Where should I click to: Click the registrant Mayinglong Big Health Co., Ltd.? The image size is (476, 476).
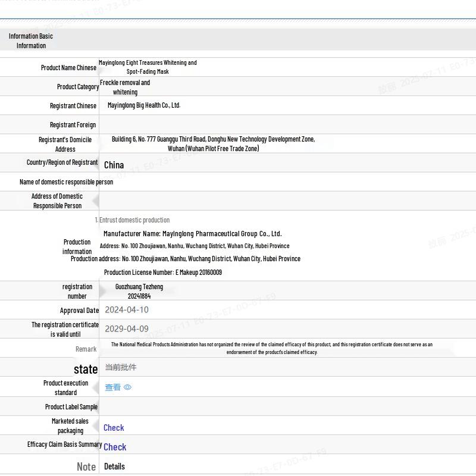coord(143,105)
